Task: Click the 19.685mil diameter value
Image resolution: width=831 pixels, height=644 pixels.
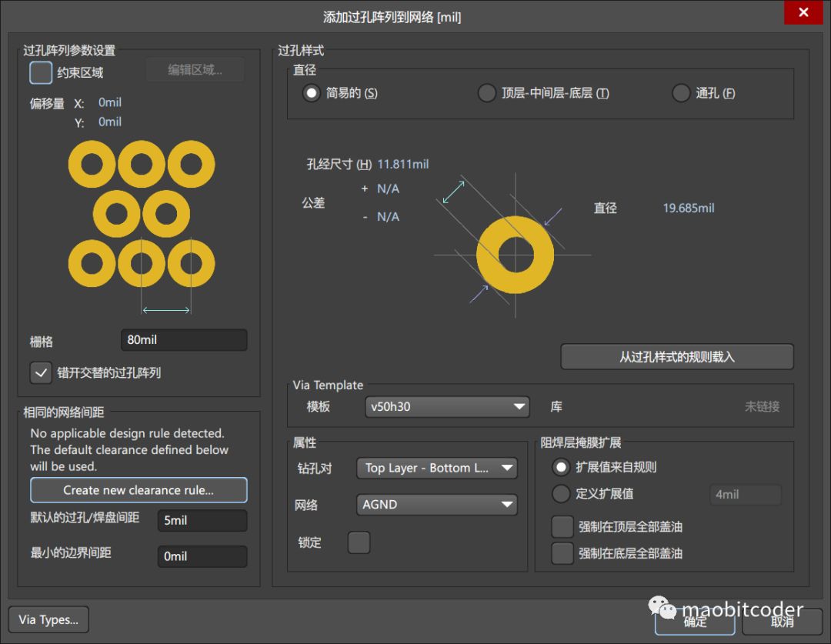Action: 689,208
